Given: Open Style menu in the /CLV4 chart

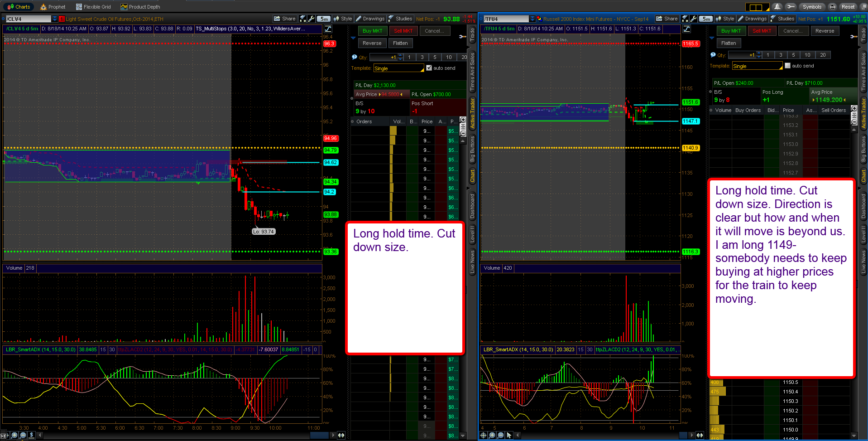Looking at the screenshot, I should click(x=343, y=19).
